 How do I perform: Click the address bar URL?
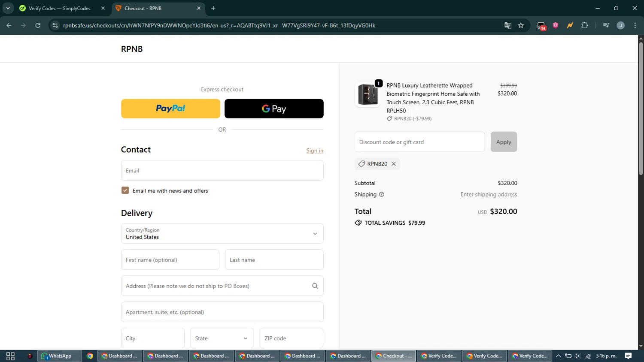tap(219, 25)
